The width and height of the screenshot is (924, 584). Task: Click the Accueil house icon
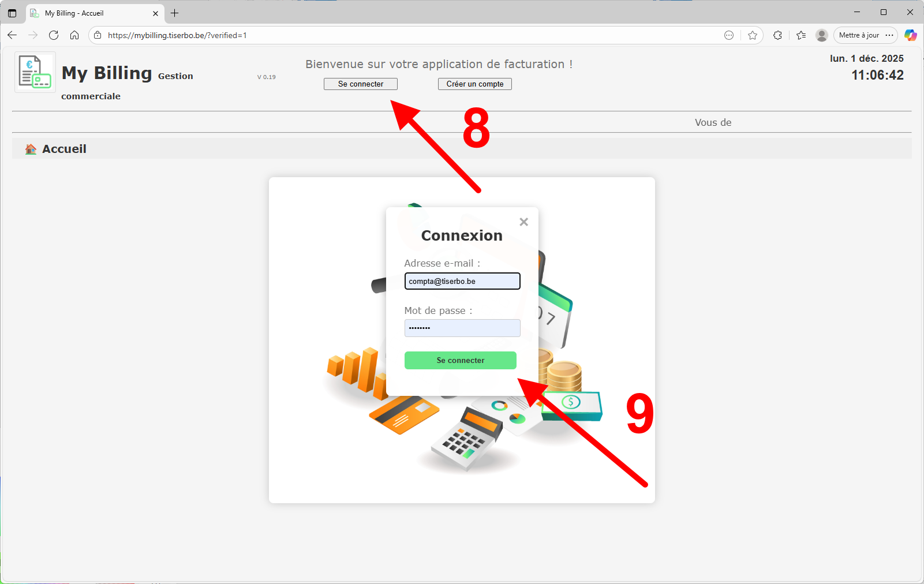[31, 149]
